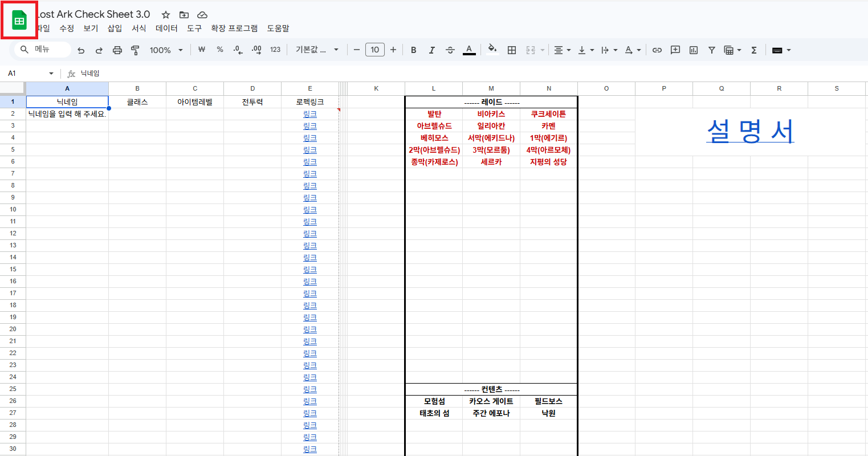Image resolution: width=868 pixels, height=456 pixels.
Task: Select column B header
Action: (137, 88)
